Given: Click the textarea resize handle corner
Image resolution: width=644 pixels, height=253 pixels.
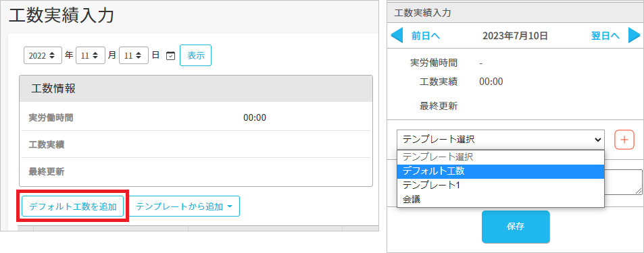Looking at the screenshot, I should click(639, 191).
